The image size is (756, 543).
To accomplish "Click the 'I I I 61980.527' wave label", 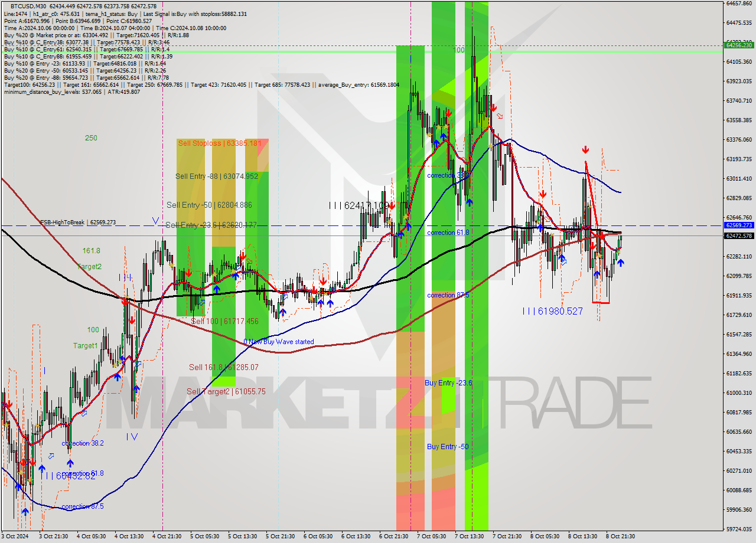I will 552,311.
